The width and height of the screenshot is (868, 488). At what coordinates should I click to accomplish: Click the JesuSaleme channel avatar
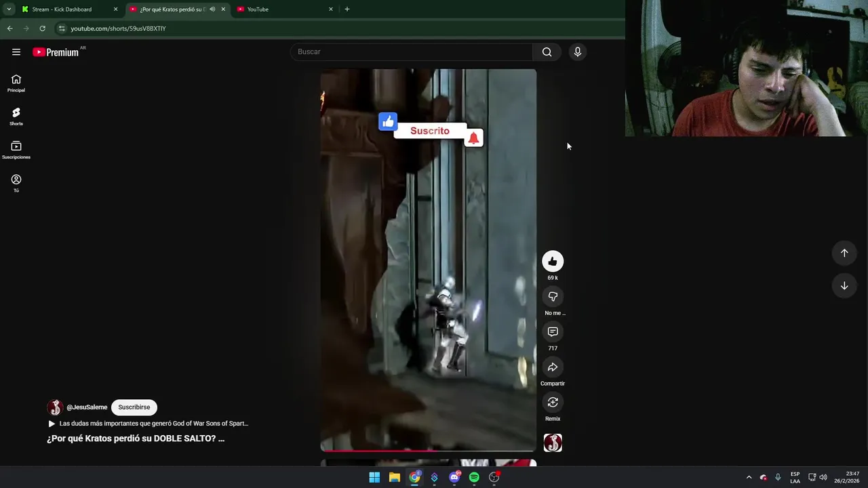(x=55, y=407)
